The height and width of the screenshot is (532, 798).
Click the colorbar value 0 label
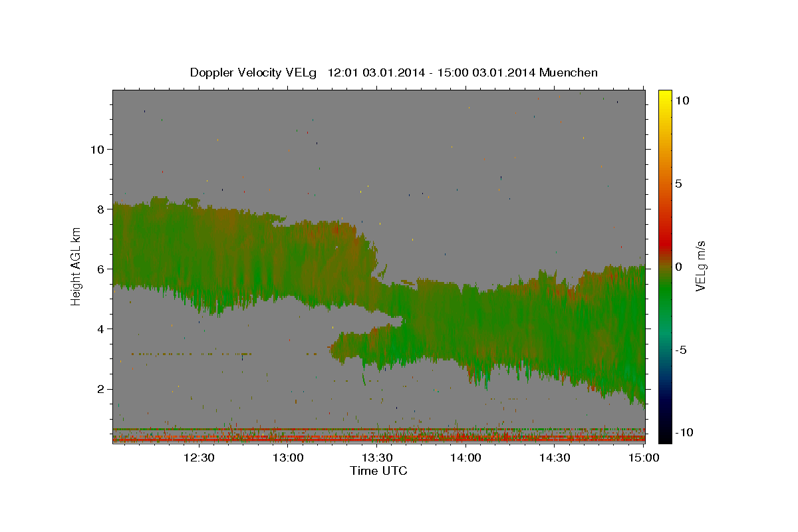678,266
